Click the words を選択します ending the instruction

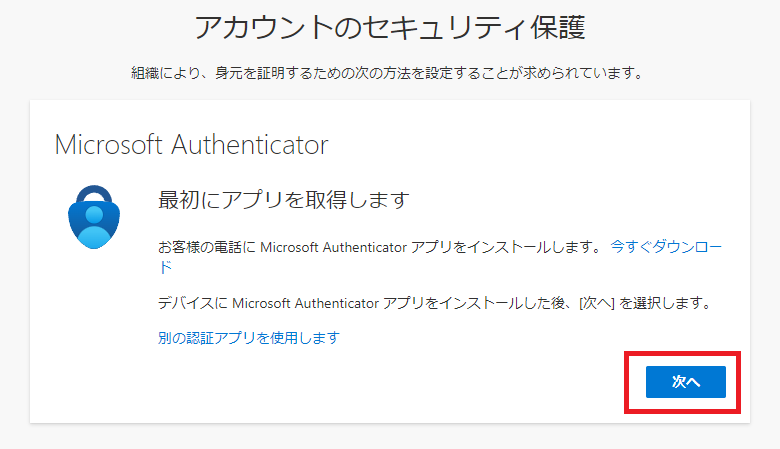coord(667,303)
